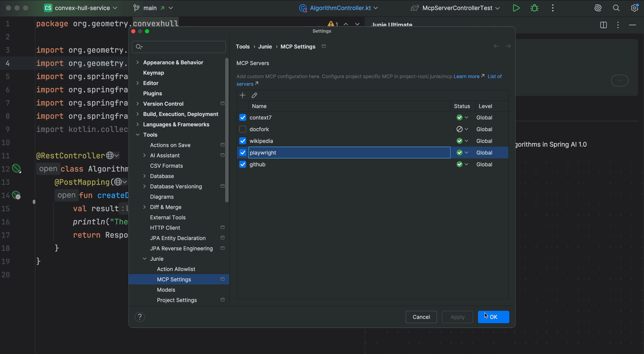The height and width of the screenshot is (354, 644).
Task: Select Action Allowlist in settings tree
Action: pyautogui.click(x=176, y=269)
